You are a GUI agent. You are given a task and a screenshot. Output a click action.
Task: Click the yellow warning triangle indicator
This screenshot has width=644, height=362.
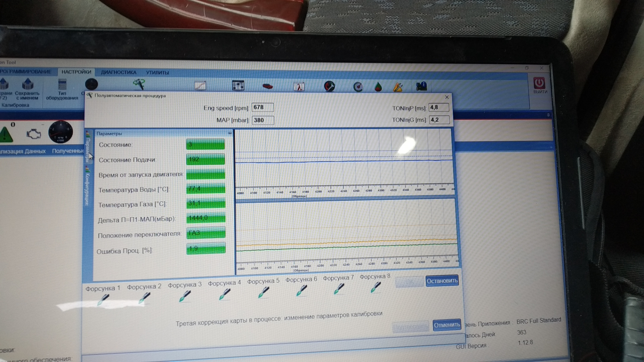coord(6,134)
